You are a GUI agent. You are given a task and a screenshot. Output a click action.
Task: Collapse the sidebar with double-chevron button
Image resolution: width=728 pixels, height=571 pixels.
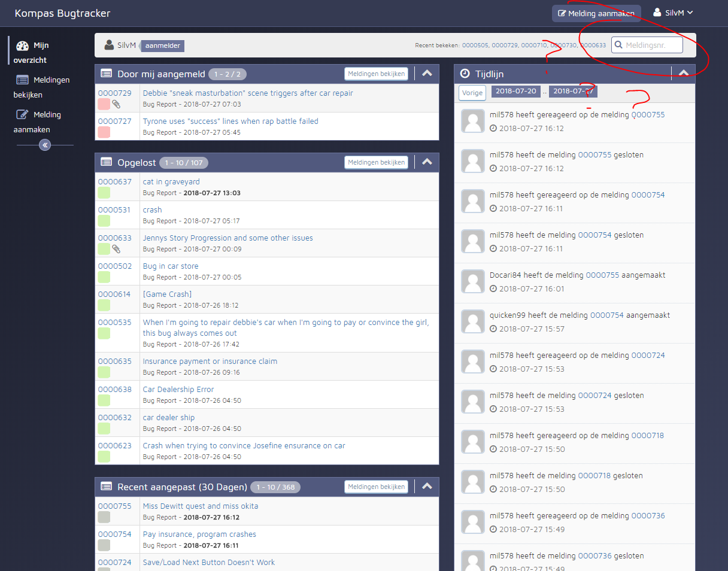pyautogui.click(x=45, y=145)
